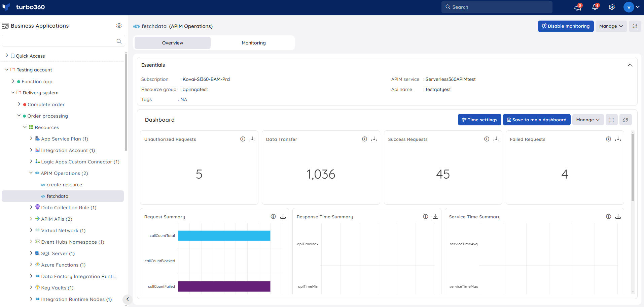Open Virtual Network (1) item

coord(63,231)
